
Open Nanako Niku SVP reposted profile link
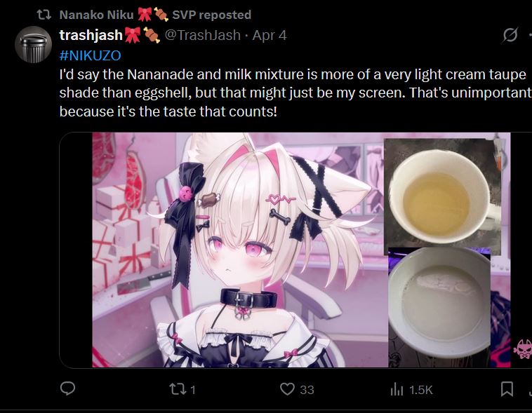point(155,15)
